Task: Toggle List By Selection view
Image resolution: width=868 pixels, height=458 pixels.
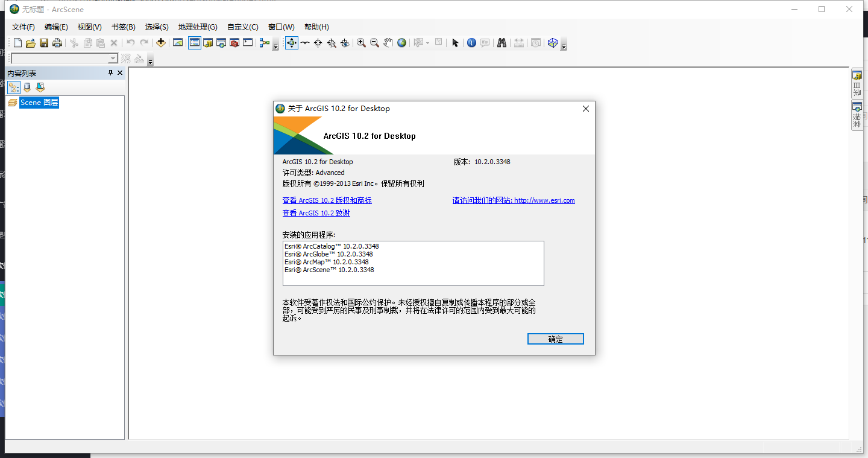Action: coord(40,87)
